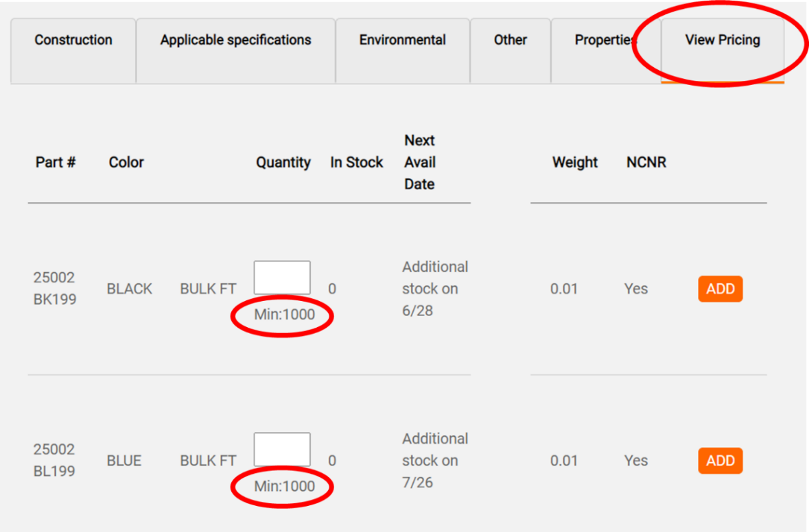
Task: Click the Part # column header
Action: tap(56, 162)
